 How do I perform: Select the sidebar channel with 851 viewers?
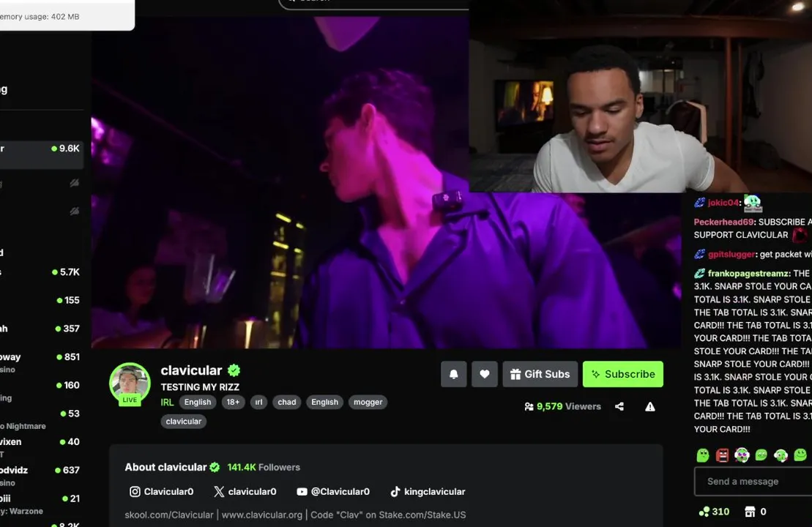click(x=42, y=362)
